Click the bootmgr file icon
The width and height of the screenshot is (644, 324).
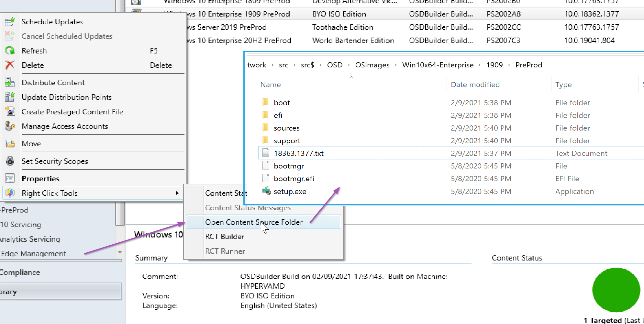point(266,166)
